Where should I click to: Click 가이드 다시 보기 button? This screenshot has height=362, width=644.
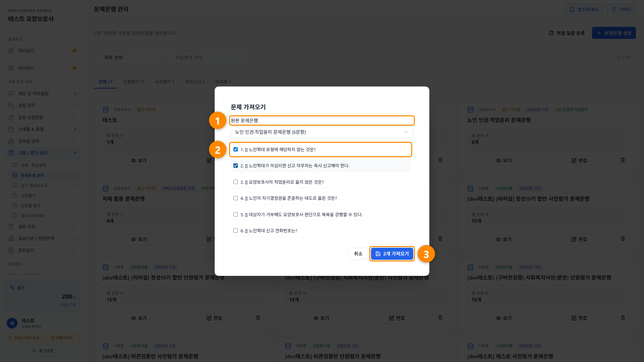[24, 338]
